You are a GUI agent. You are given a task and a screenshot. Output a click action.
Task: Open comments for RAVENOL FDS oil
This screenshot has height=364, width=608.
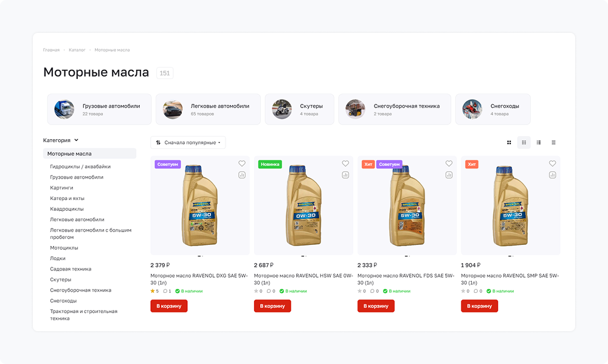(x=374, y=291)
